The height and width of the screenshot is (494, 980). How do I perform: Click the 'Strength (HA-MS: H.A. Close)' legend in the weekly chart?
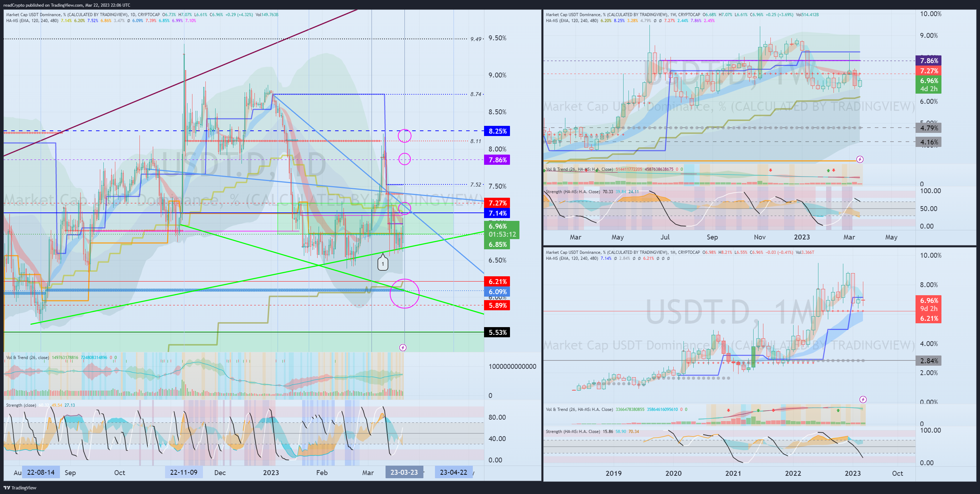pos(573,191)
